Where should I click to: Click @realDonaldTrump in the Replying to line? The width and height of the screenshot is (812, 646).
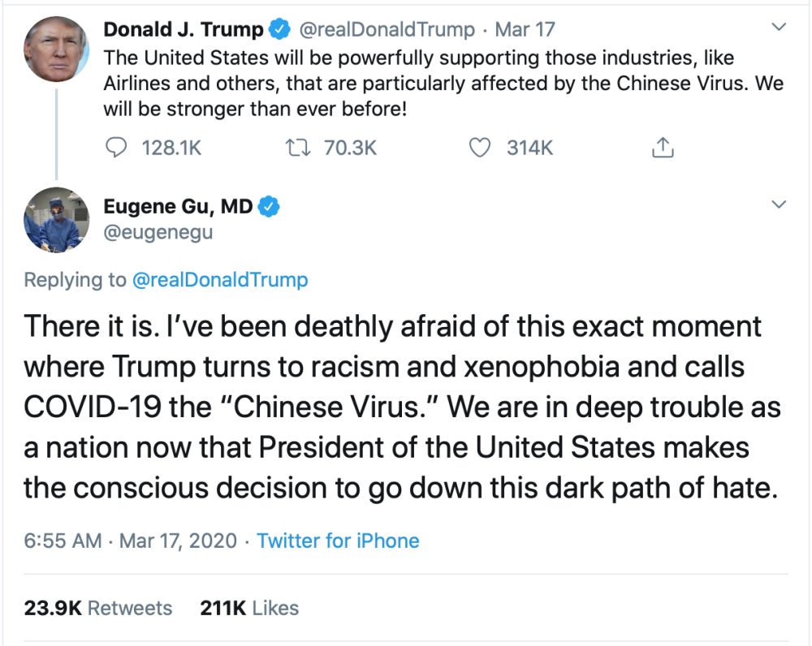(x=220, y=280)
